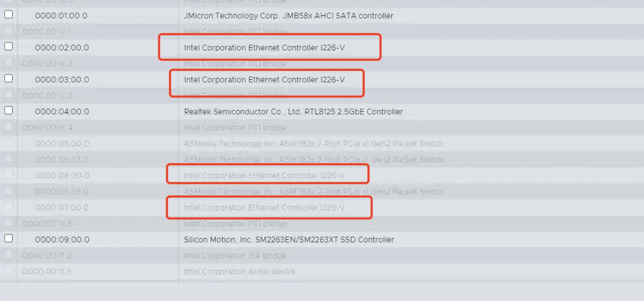
Task: Select the Realtek RTL8125 2.5GbE checkbox
Action: pos(9,111)
